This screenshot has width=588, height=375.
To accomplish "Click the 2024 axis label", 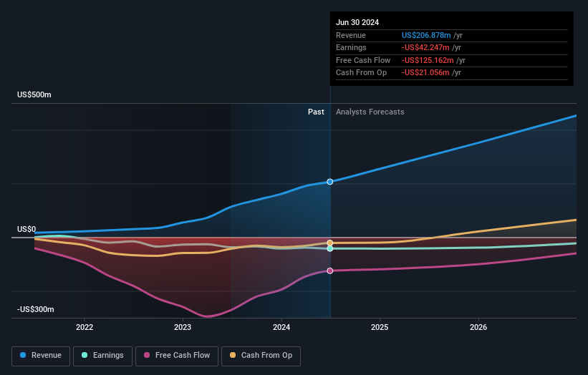I will 281,327.
